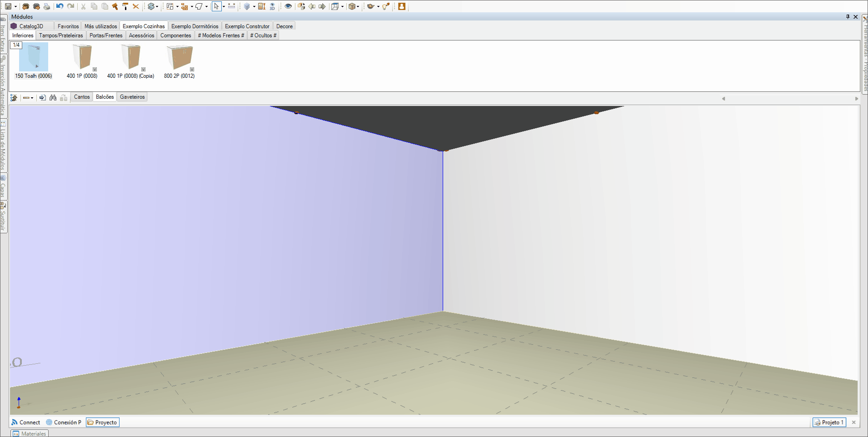This screenshot has width=868, height=437.
Task: Click the brick wall builder icon
Action: click(185, 6)
